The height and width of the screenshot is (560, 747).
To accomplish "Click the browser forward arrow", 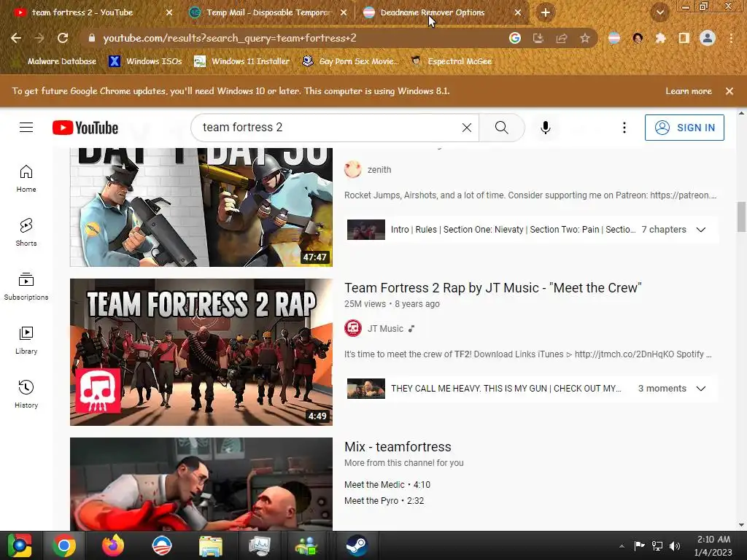I will point(39,38).
